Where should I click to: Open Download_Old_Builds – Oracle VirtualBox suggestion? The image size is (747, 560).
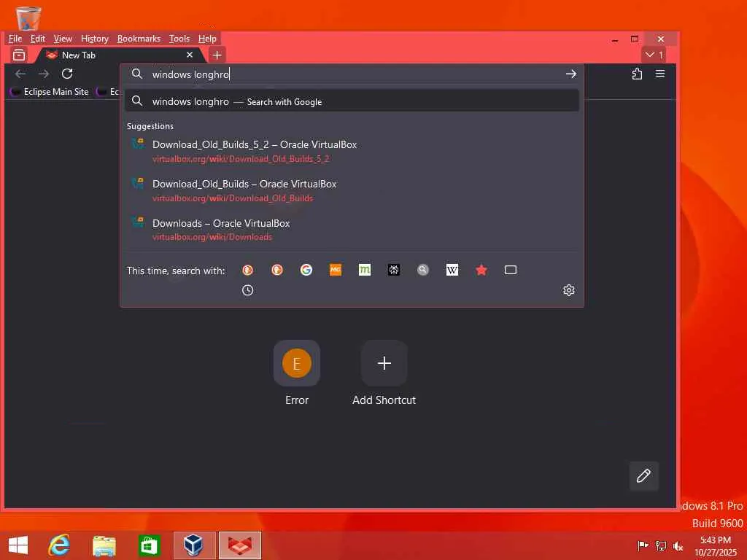click(x=352, y=190)
